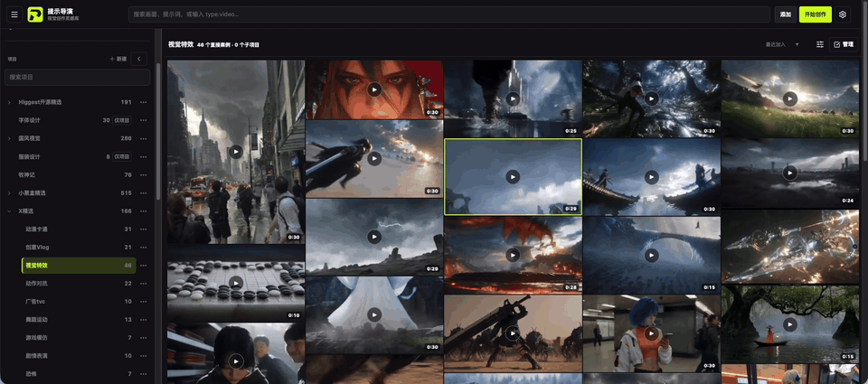Open more options for 牧神记
868x384 pixels.
144,175
